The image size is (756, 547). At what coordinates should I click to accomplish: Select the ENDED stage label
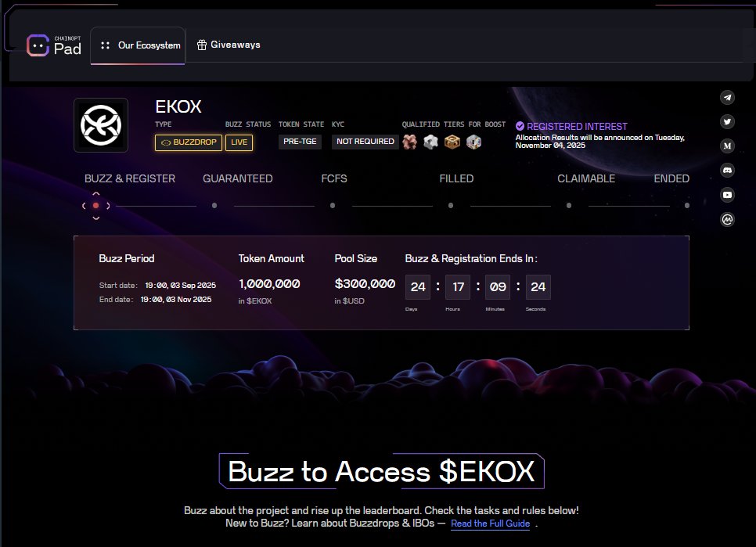[671, 178]
